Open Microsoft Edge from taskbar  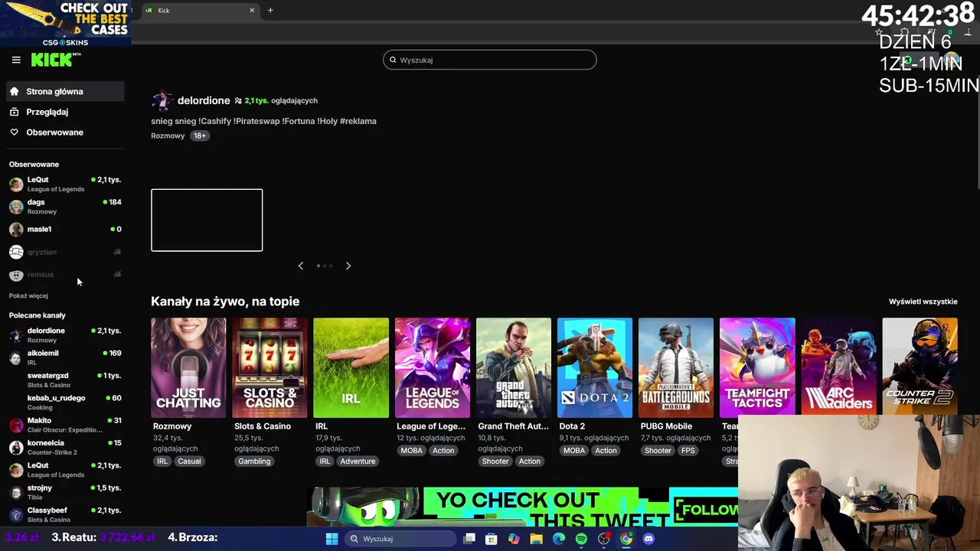coord(559,539)
